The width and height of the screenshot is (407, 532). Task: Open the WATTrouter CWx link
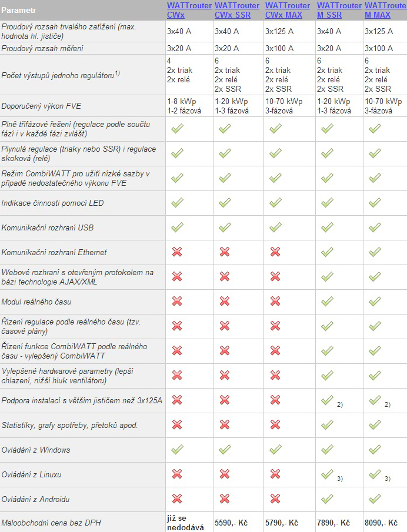tap(189, 10)
